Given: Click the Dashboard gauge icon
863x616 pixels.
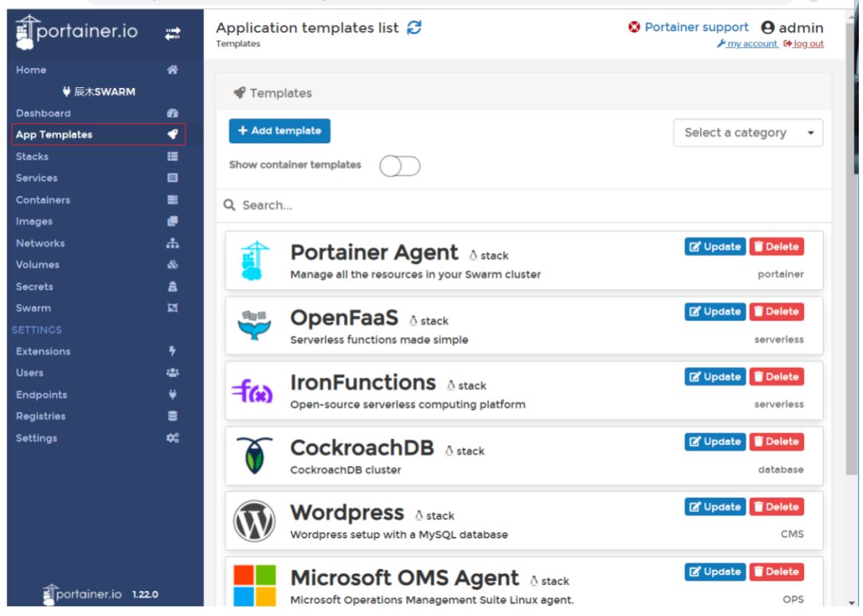Looking at the screenshot, I should point(173,113).
